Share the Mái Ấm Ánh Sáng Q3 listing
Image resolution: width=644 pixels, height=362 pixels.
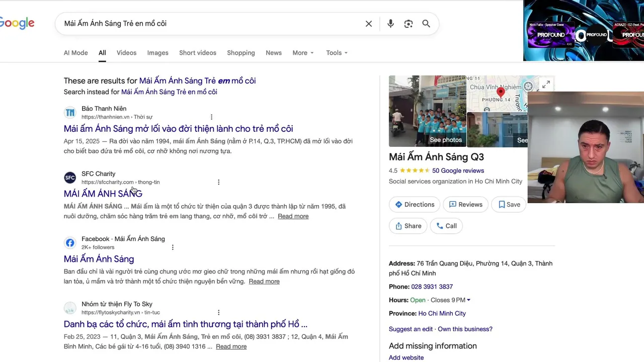[x=408, y=226]
